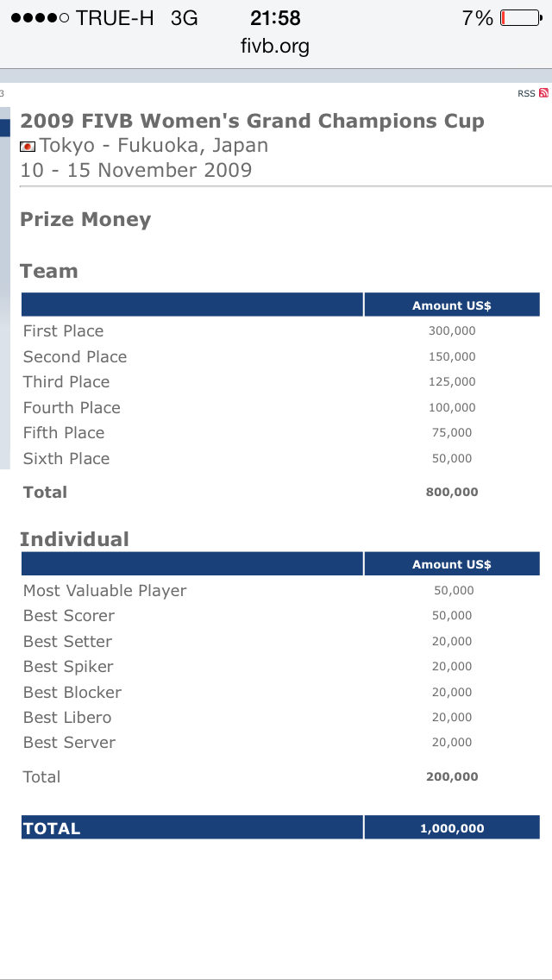The image size is (552, 980).
Task: Tap the Japan flag icon
Action: (x=28, y=146)
